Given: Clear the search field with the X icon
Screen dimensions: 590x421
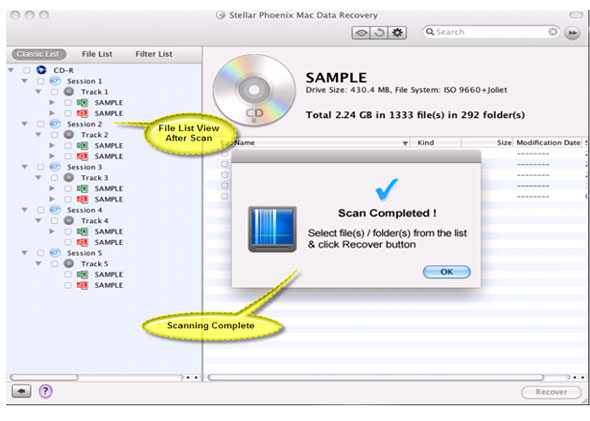Looking at the screenshot, I should click(552, 32).
